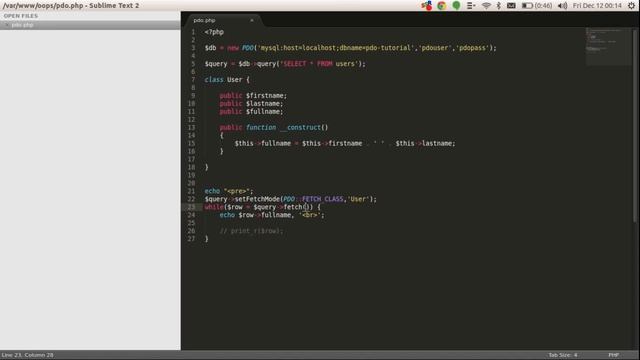The width and height of the screenshot is (640, 360).
Task: Click the public function __construct() line
Action: point(274,127)
